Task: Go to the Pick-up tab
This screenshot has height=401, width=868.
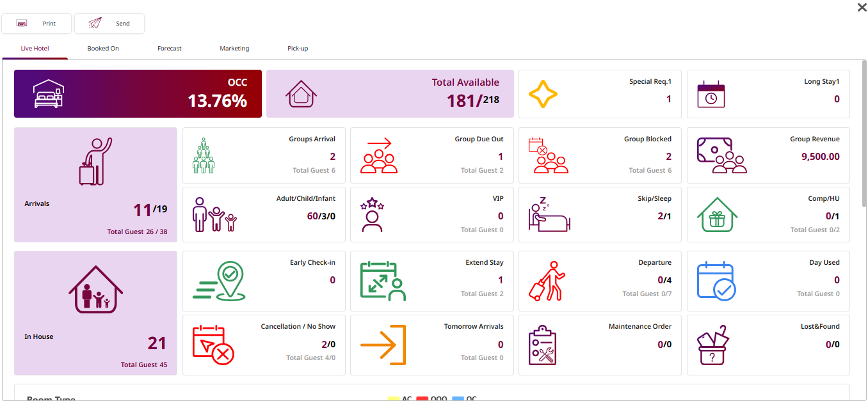Action: 298,49
